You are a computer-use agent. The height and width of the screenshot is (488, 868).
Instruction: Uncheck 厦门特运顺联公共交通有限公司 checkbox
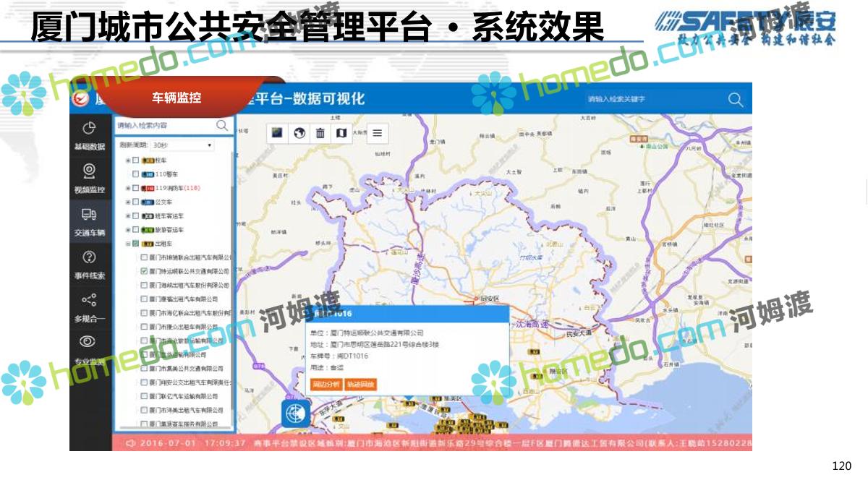144,271
